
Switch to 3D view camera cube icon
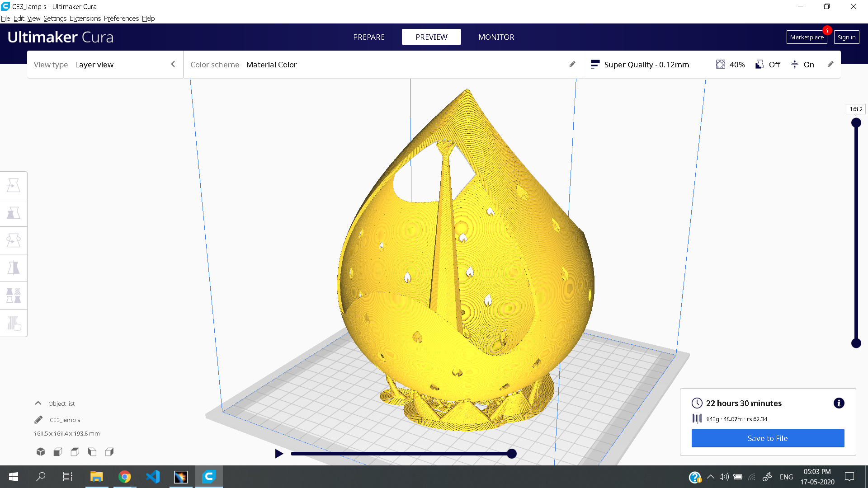[41, 451]
